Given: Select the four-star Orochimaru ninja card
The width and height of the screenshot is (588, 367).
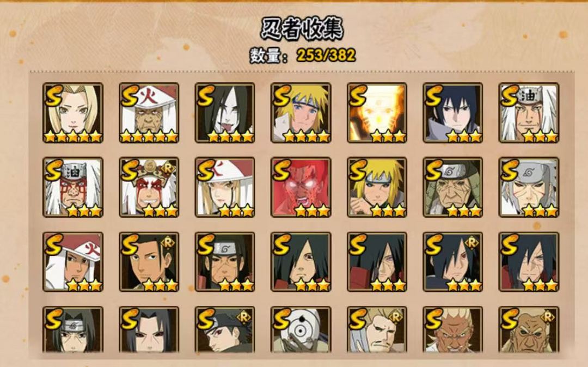Looking at the screenshot, I should coord(225,113).
